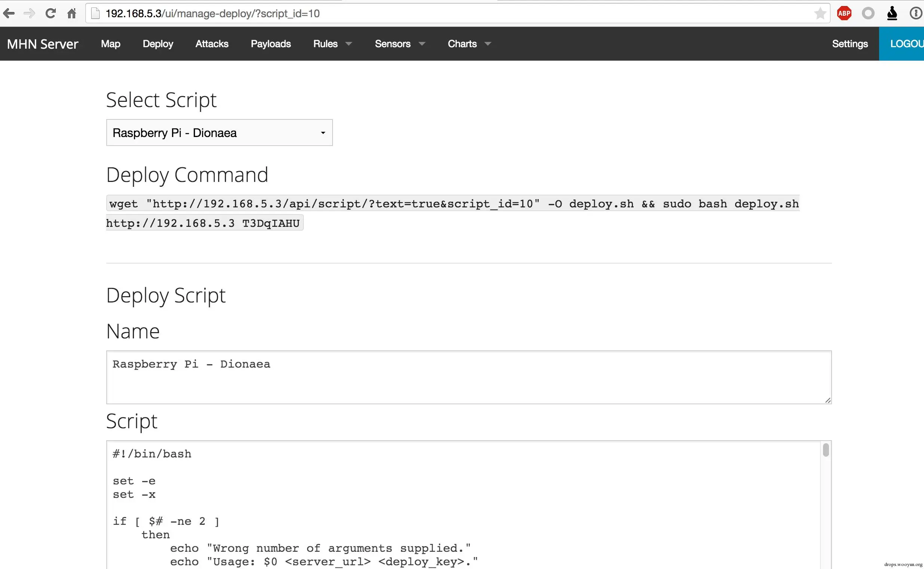Click the browser forward arrow
This screenshot has width=924, height=569.
[29, 13]
